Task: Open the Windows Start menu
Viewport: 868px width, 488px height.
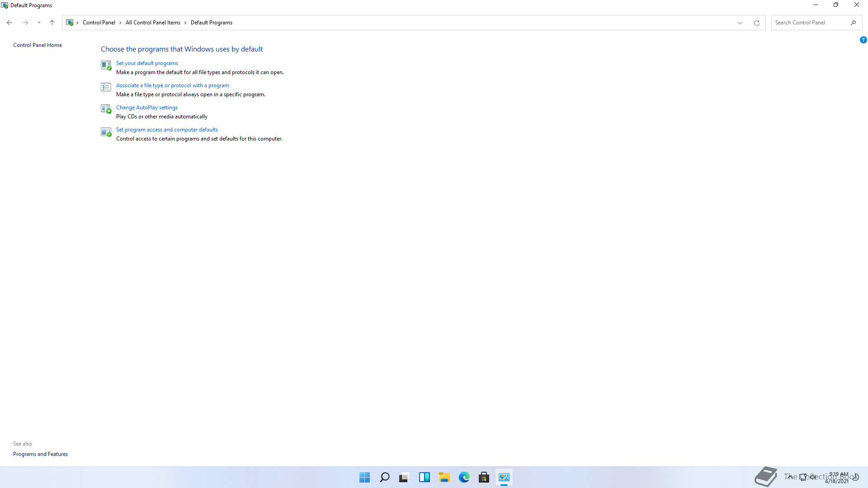Action: [364, 477]
